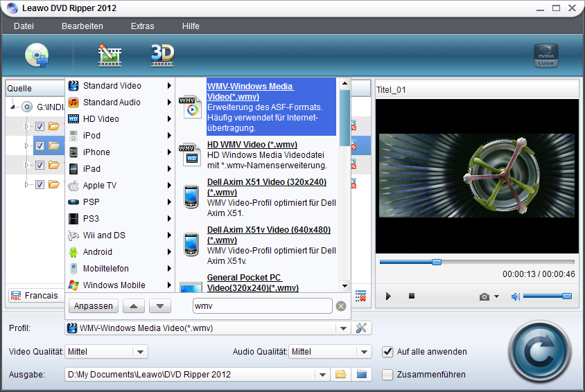Viewport: 585px width, 392px height.
Task: Mute the preview volume speaker icon
Action: coord(515,296)
